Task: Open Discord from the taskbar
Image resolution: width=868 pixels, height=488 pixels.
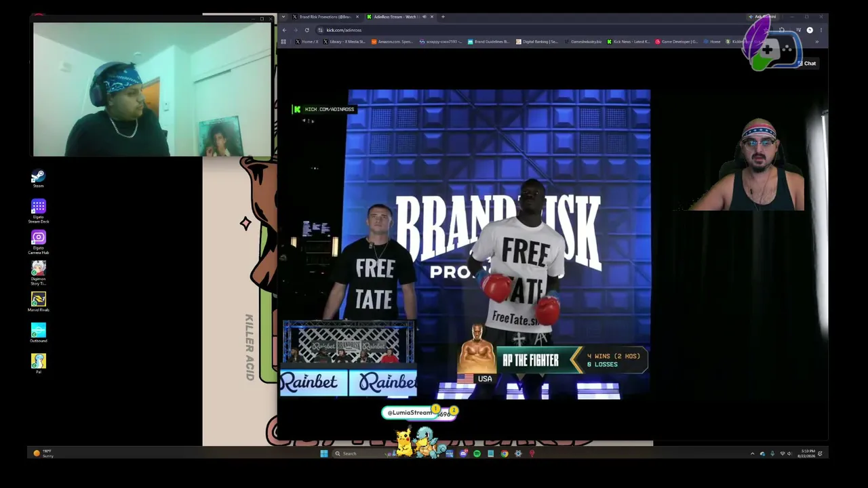Action: click(x=463, y=453)
